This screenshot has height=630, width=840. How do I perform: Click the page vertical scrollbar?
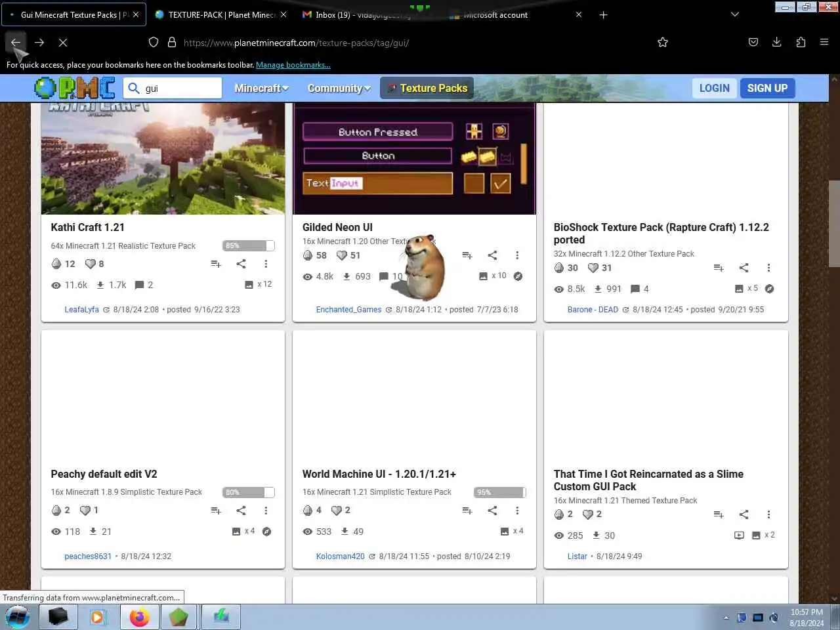tap(834, 223)
